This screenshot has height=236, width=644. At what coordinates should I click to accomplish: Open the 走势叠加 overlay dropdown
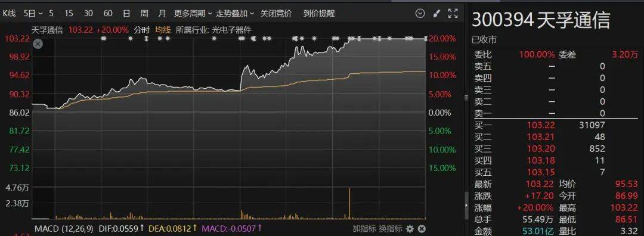236,14
